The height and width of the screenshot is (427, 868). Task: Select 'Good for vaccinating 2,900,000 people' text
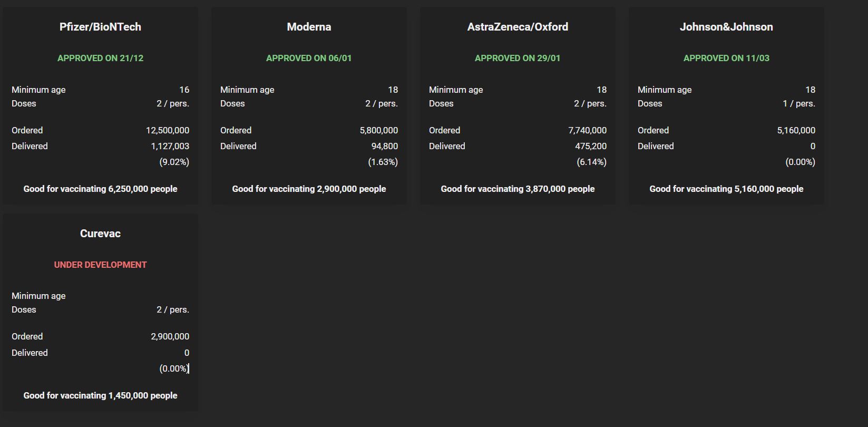coord(309,189)
